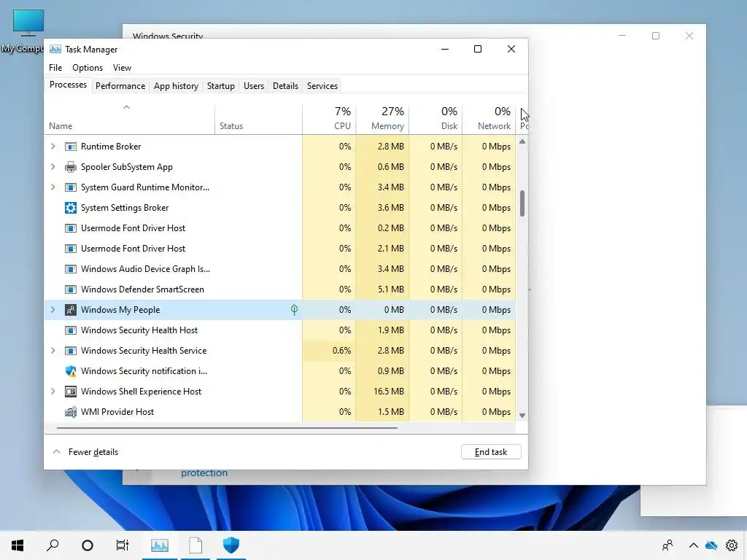Switch to the Details tab
Screen dimensions: 747x560
[285, 86]
